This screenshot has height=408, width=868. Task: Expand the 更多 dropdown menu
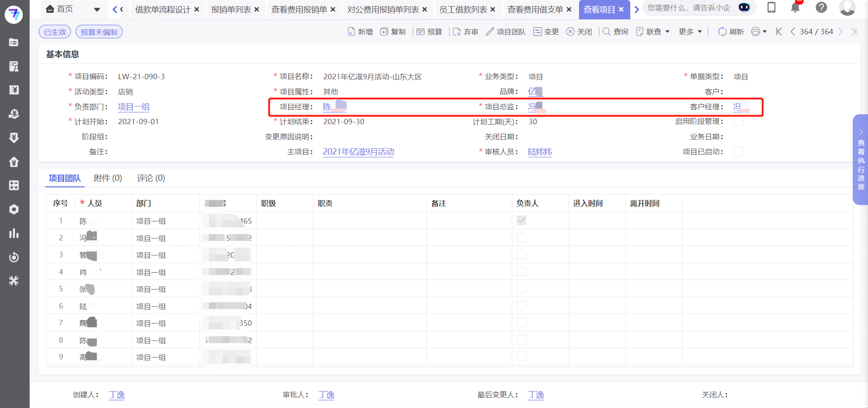690,32
